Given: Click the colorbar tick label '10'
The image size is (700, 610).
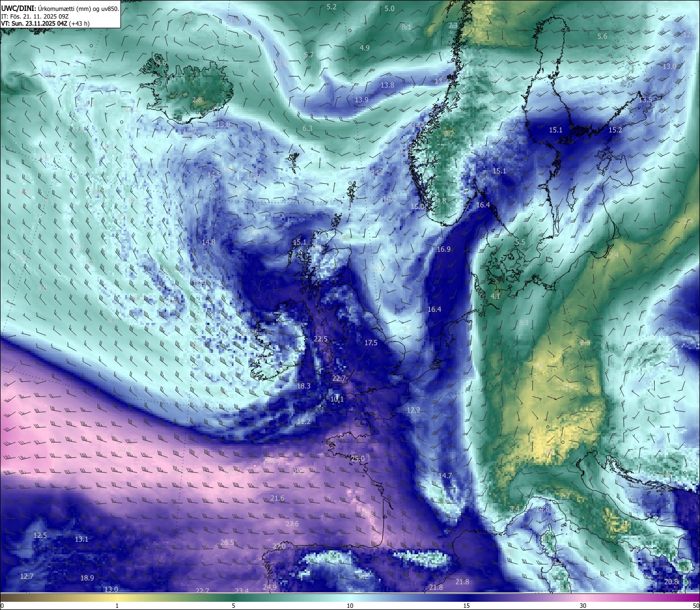Looking at the screenshot, I should coord(350,606).
